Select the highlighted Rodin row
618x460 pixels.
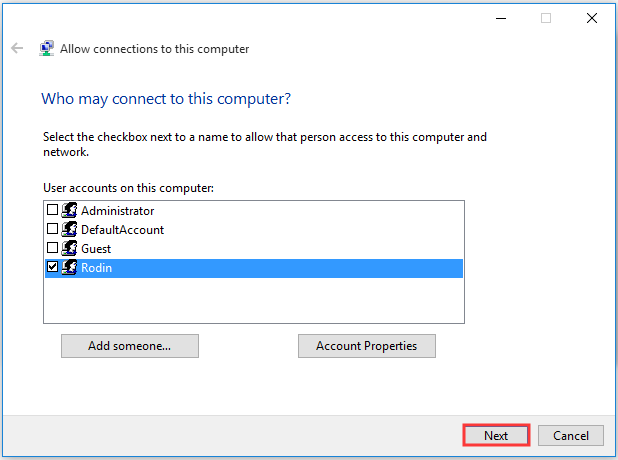[x=254, y=268]
